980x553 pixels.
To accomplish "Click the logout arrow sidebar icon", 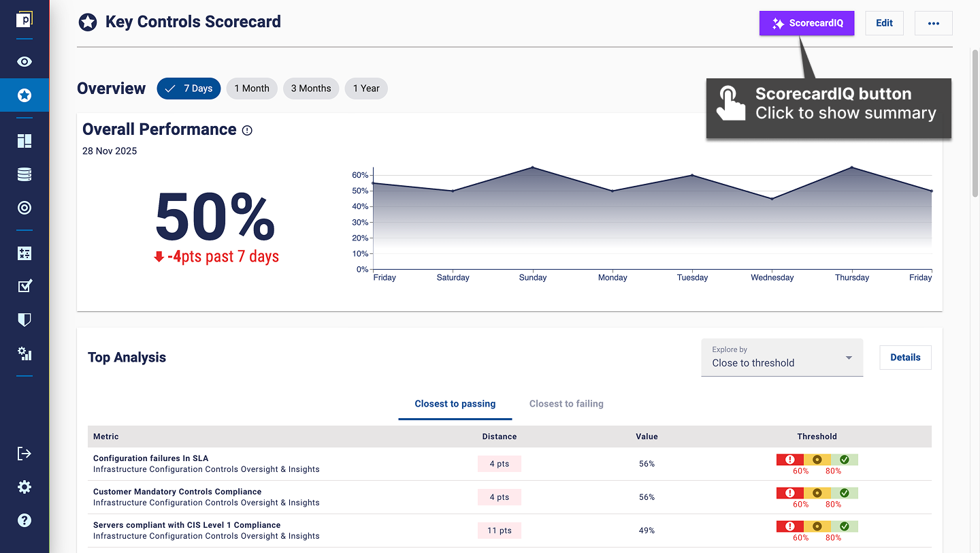I will [24, 454].
